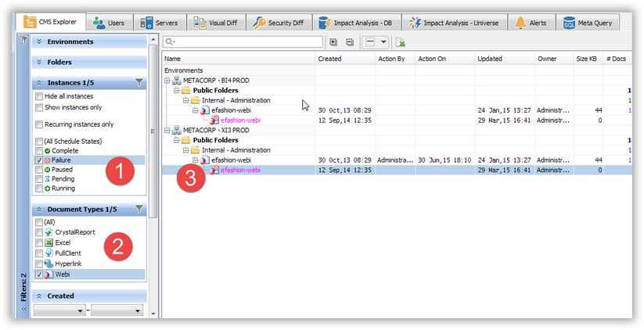Click Public Folders folder icon under XI3 PROD
This screenshot has height=330, width=644.
pos(186,140)
